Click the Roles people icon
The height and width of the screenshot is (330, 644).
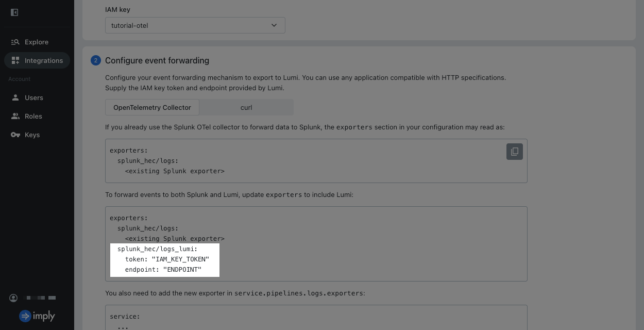coord(15,116)
